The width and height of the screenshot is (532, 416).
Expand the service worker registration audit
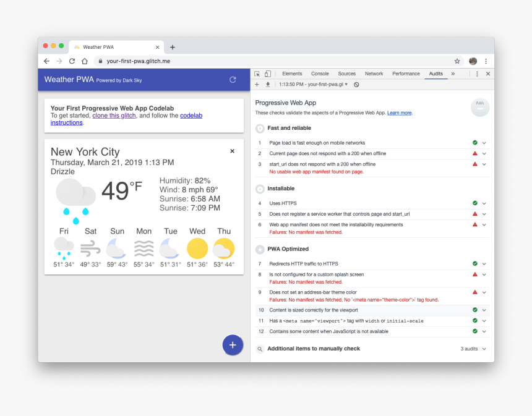pos(484,214)
